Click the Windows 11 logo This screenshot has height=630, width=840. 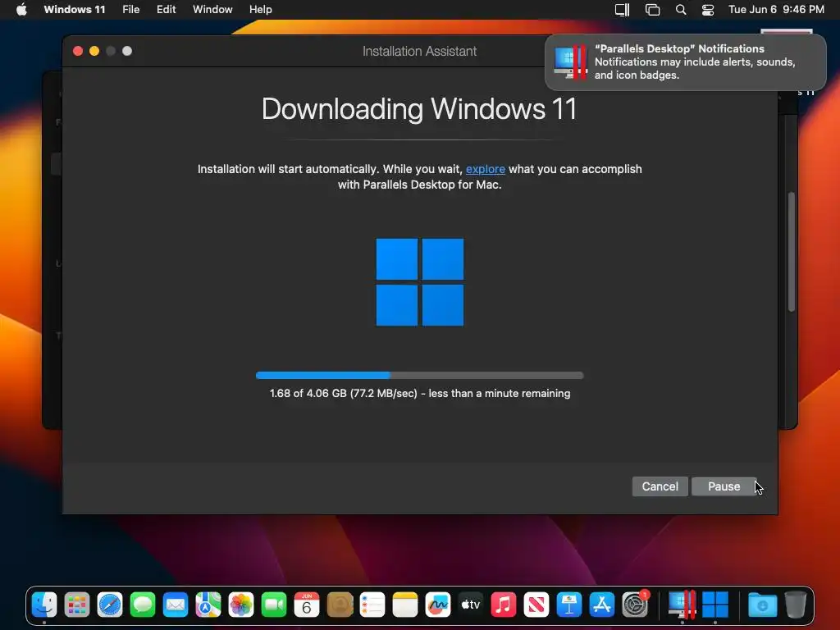(x=419, y=282)
